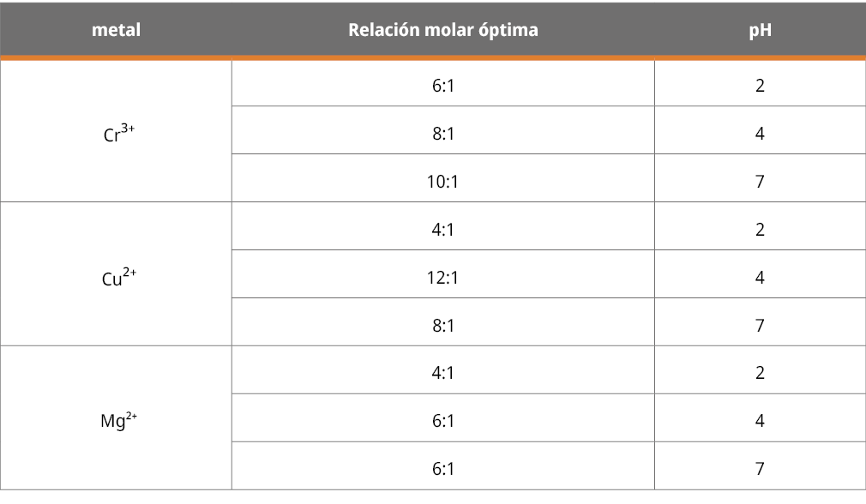The image size is (866, 504).
Task: Click the "metal" column header
Action: [x=116, y=30]
